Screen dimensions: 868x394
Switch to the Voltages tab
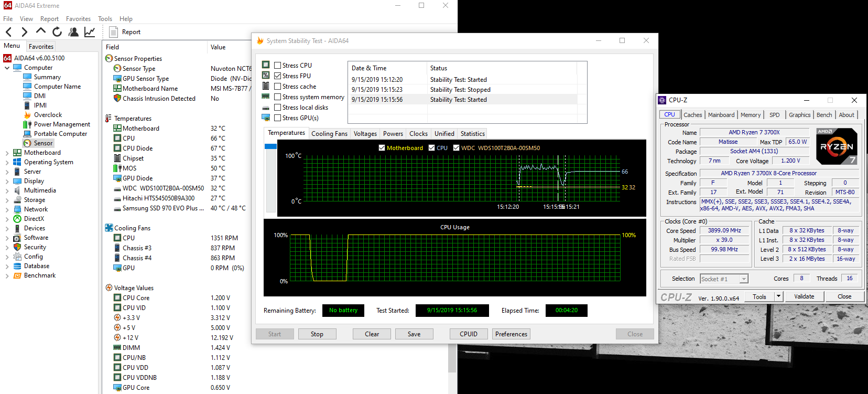click(x=365, y=134)
